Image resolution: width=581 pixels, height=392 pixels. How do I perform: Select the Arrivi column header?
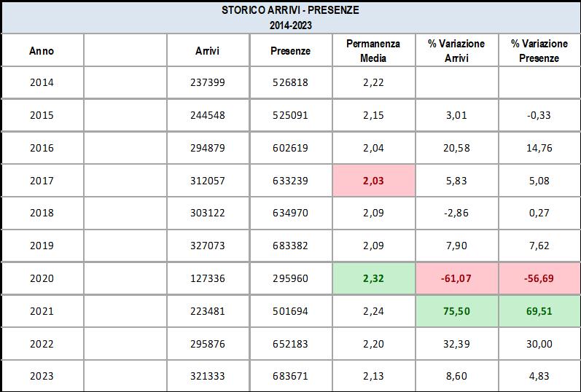click(207, 51)
